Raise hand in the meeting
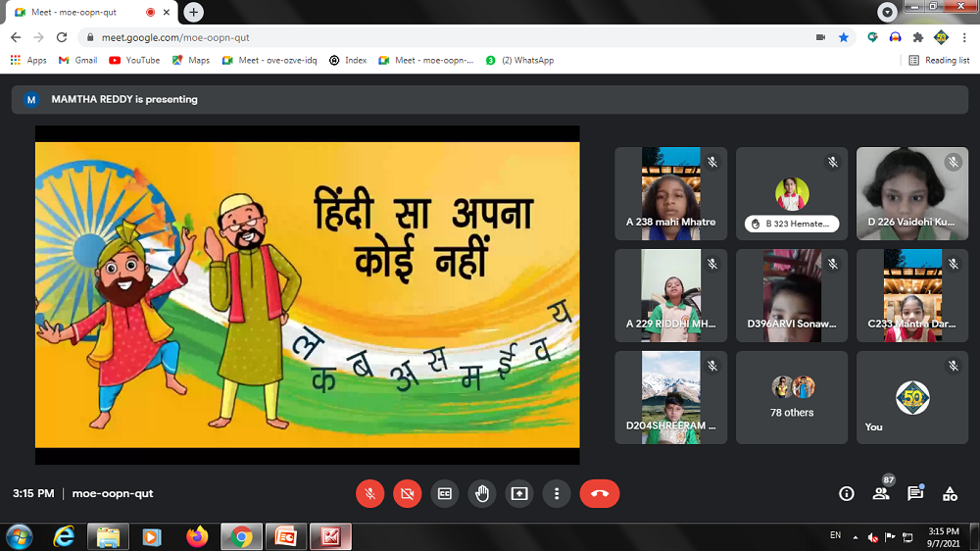 [x=482, y=494]
